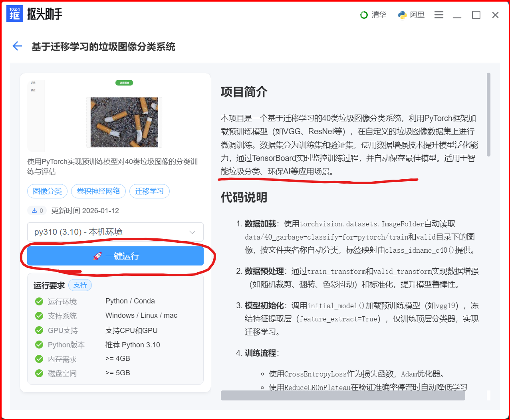This screenshot has height=420, width=510.
Task: Click the Windows / Linux / mac value
Action: coord(141,315)
